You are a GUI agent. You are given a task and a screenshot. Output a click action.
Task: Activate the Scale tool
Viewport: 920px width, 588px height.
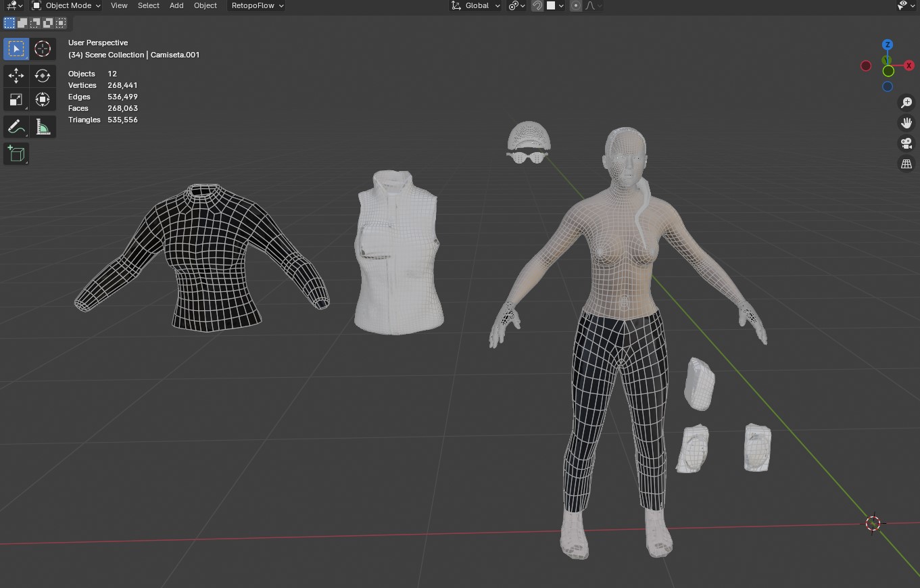tap(16, 100)
